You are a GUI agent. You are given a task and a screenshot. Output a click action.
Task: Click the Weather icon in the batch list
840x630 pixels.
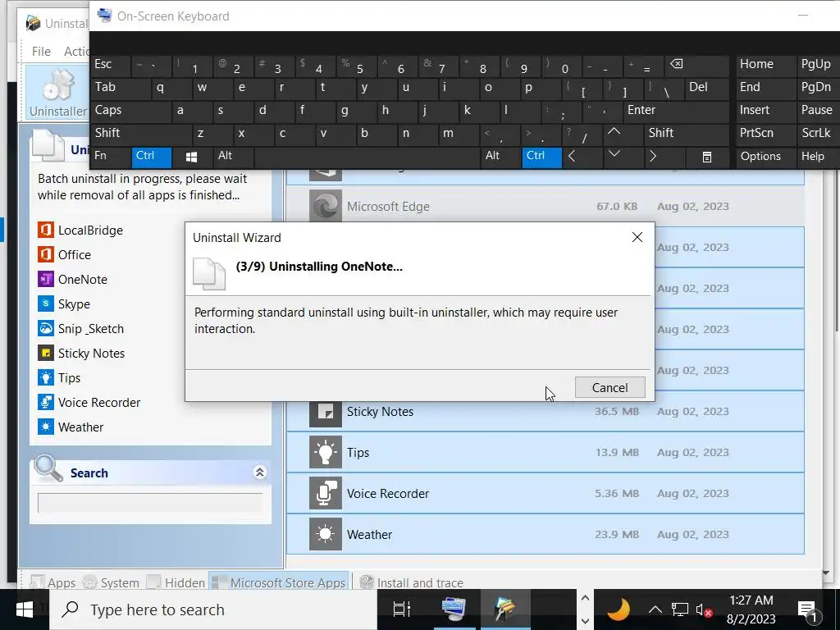pos(46,427)
